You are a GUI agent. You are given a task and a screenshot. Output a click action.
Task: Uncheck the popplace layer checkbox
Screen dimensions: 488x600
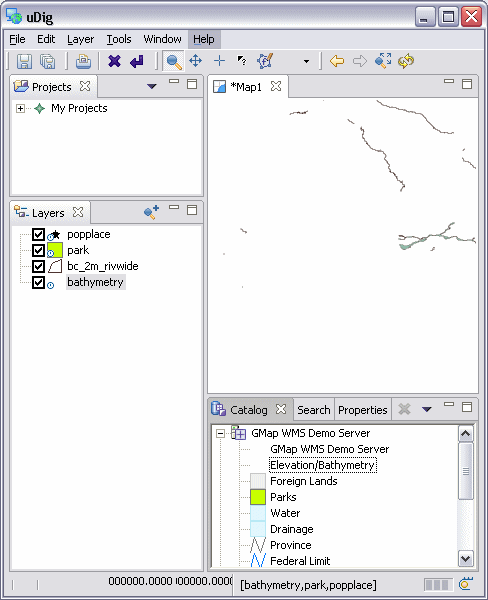[38, 234]
